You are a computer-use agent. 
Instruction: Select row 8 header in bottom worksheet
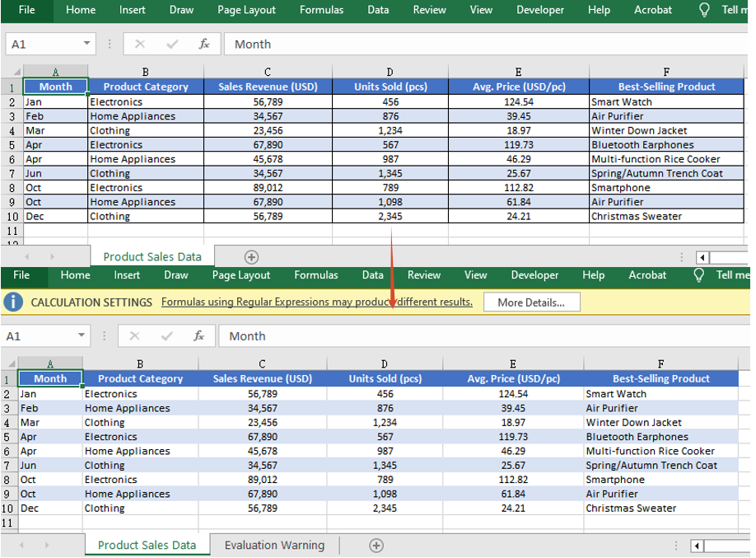[7, 480]
